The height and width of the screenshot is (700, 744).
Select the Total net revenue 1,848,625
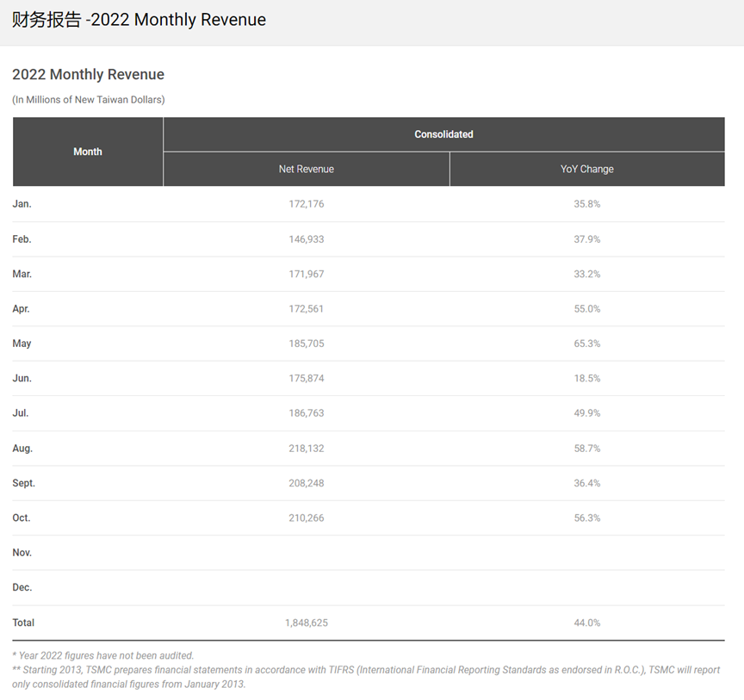[x=306, y=623]
